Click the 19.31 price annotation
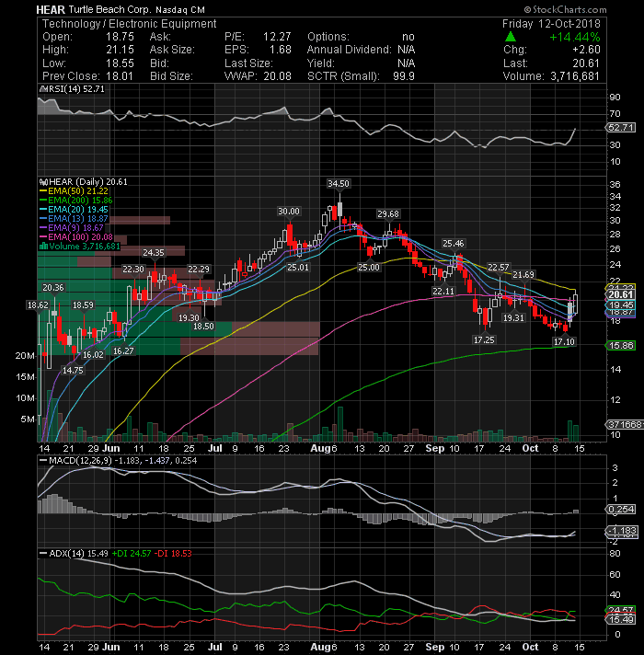The image size is (644, 655). click(x=513, y=318)
